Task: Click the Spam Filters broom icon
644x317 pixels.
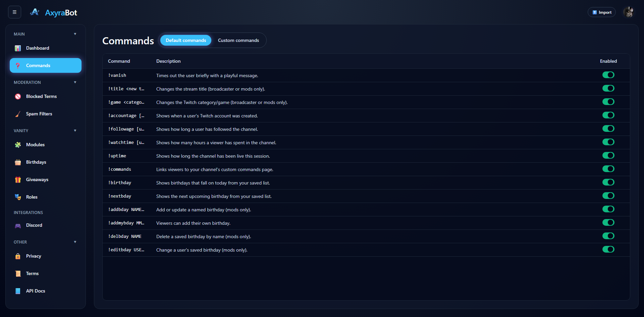Action: tap(18, 114)
